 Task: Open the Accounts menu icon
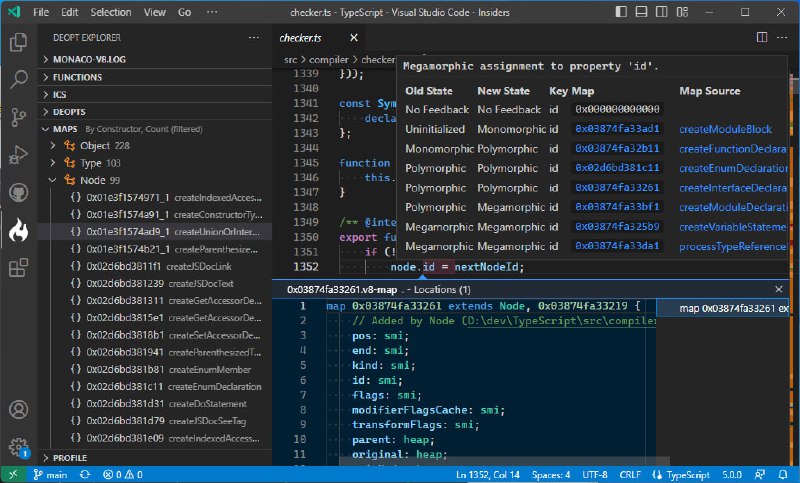point(18,410)
